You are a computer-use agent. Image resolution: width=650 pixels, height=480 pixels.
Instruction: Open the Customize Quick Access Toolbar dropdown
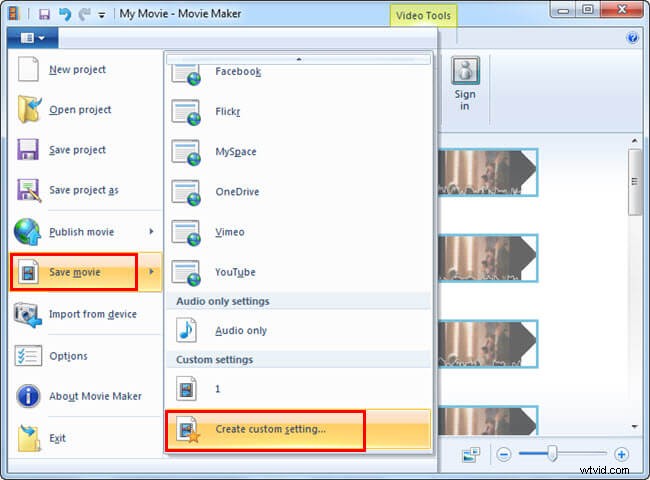(102, 15)
